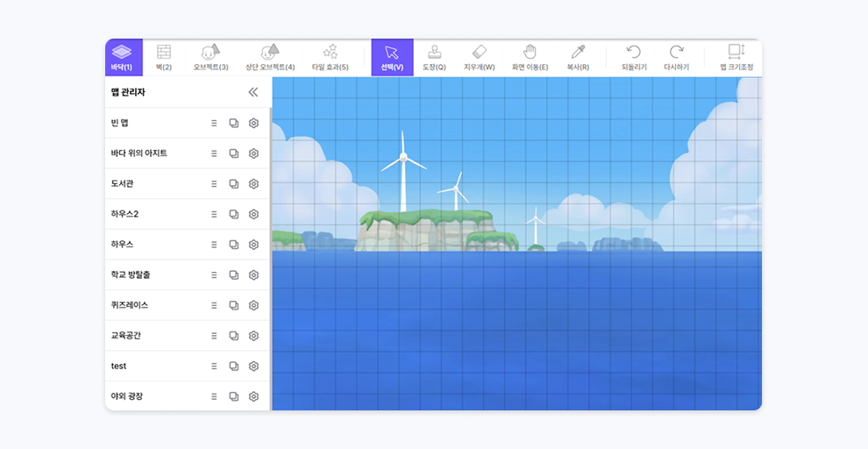The width and height of the screenshot is (868, 449).
Task: Click reorder handle for 야외 광장
Action: coord(214,396)
